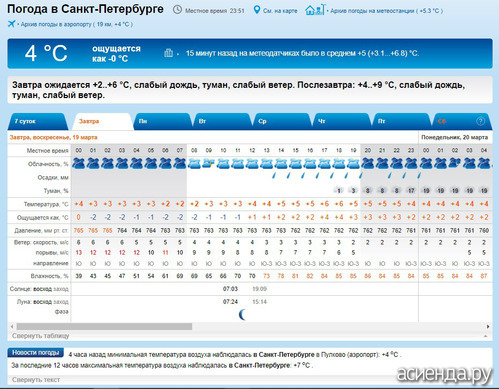Collapse table with the small arrow at right
The height and width of the screenshot is (389, 499).
(x=485, y=336)
